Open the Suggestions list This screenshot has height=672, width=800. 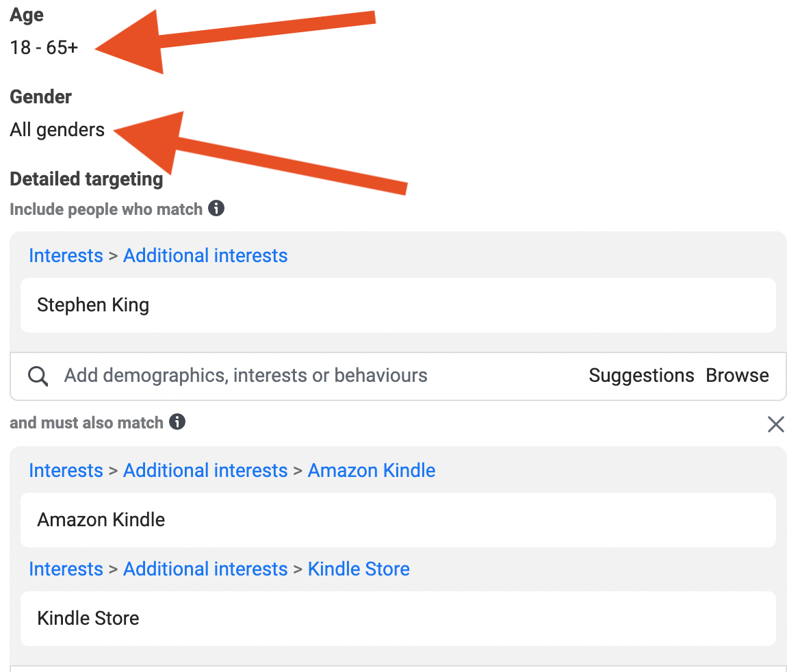point(641,376)
